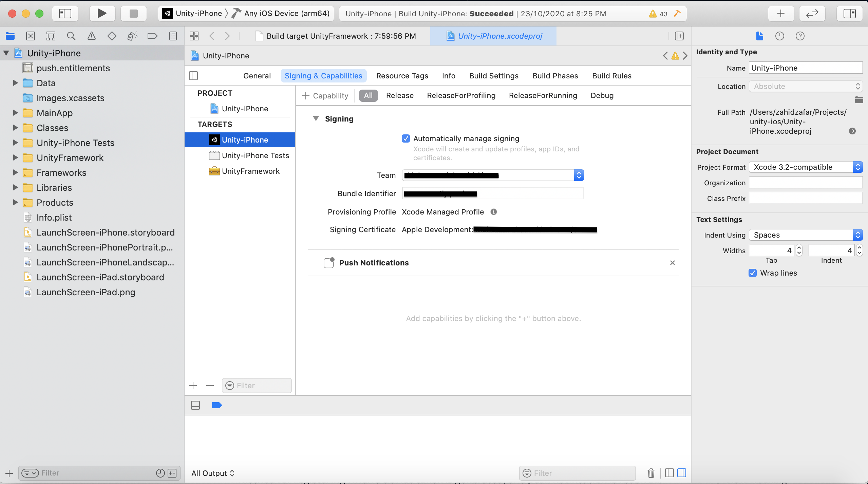Open the Test navigator diamond icon
The height and width of the screenshot is (484, 868).
pyautogui.click(x=112, y=36)
